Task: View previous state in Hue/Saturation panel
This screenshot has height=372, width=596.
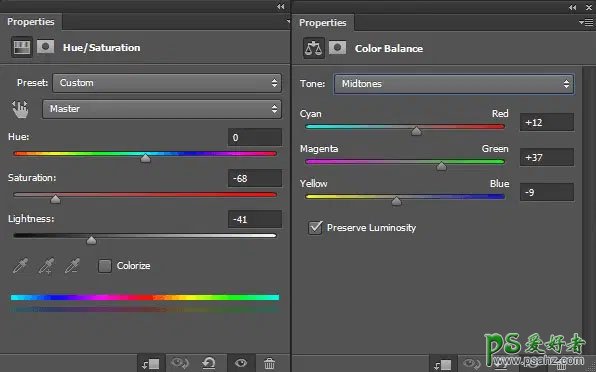Action: 179,363
